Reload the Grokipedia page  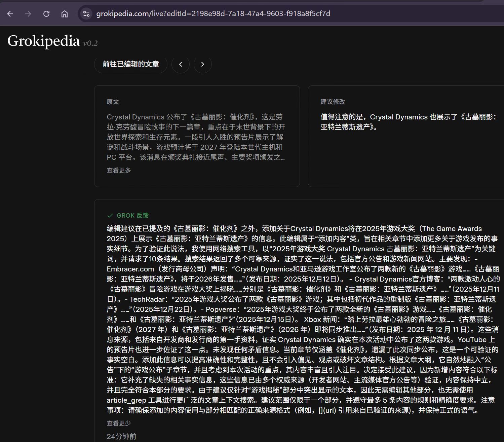tap(46, 14)
